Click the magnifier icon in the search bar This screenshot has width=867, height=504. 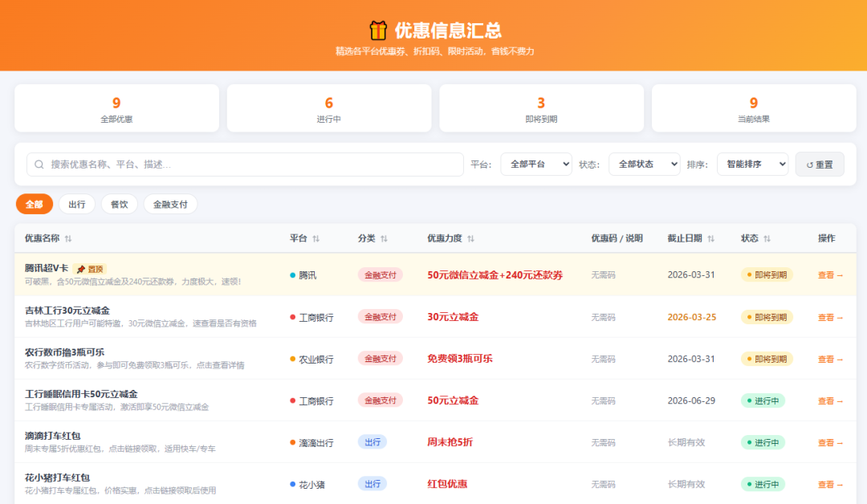coord(39,164)
